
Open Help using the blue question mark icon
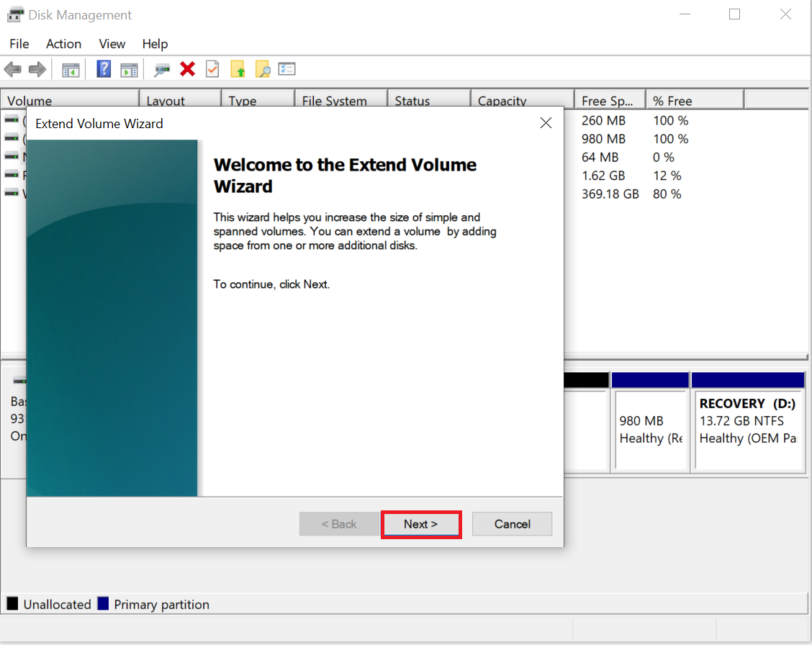[x=103, y=68]
